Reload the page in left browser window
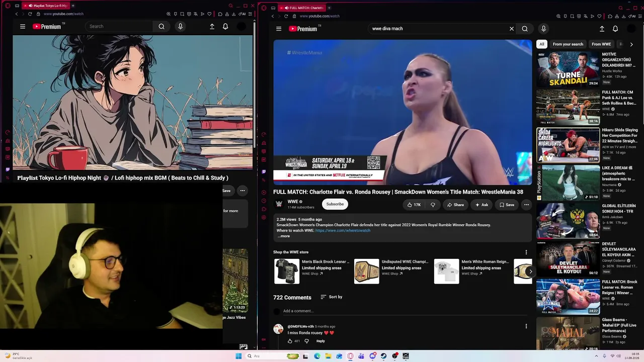Screen dimensions: 644x362 pos(30,14)
